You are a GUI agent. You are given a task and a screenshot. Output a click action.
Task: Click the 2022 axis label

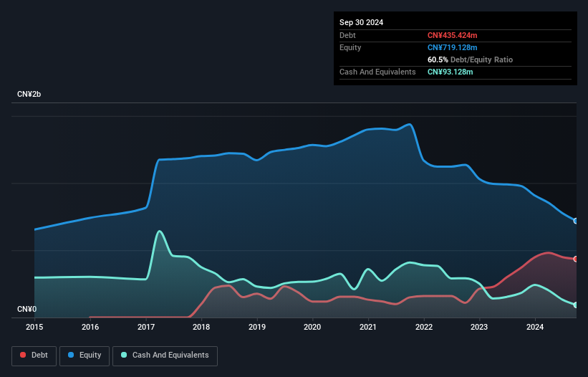[x=424, y=327]
